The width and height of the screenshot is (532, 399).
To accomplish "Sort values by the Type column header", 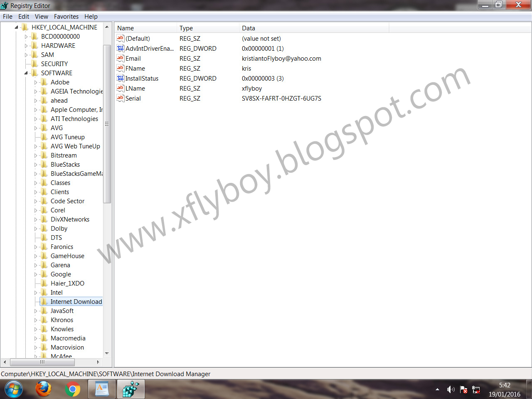I will (x=186, y=28).
